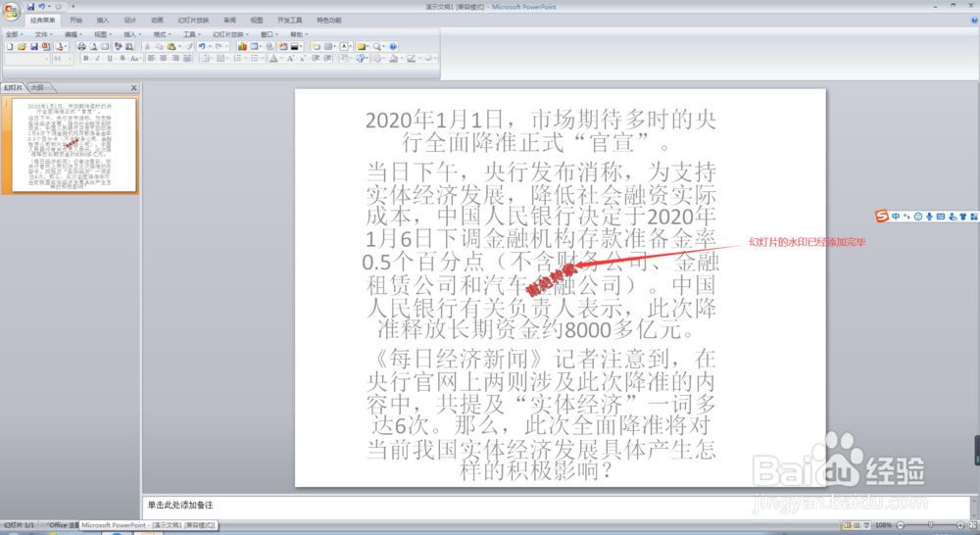Toggle Sogou Chinese/English input mode
Viewport: 980px width, 535px height.
(x=896, y=217)
